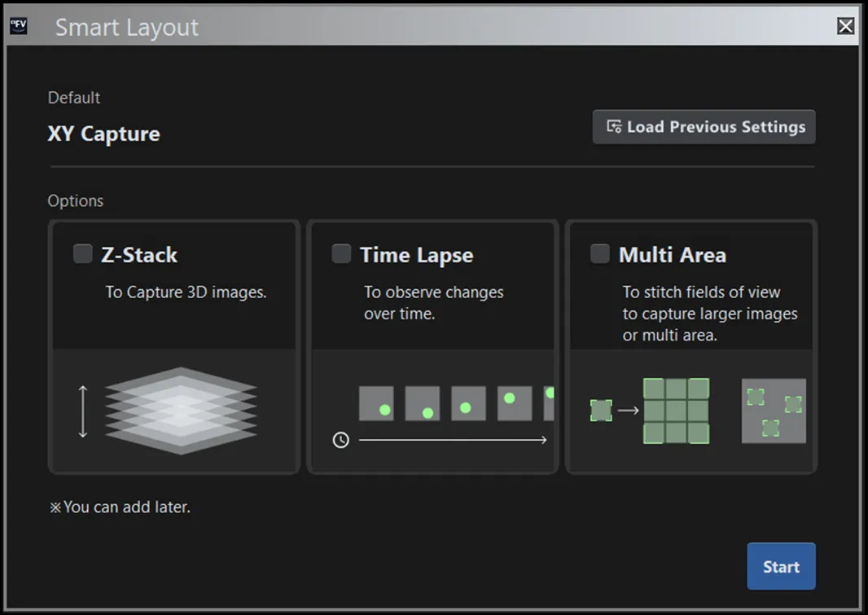Viewport: 868px width, 615px height.
Task: Click the corner-markers field illustration in Multi Area card
Action: [773, 410]
